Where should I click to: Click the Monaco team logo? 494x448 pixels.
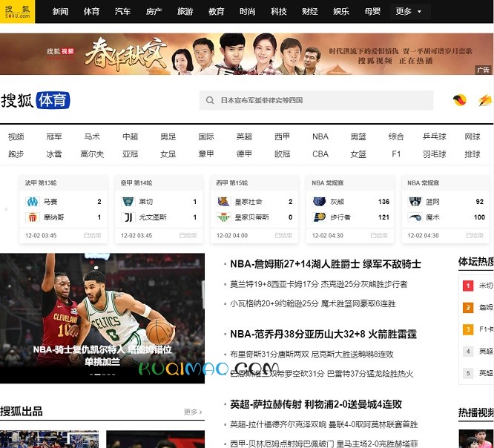33,217
